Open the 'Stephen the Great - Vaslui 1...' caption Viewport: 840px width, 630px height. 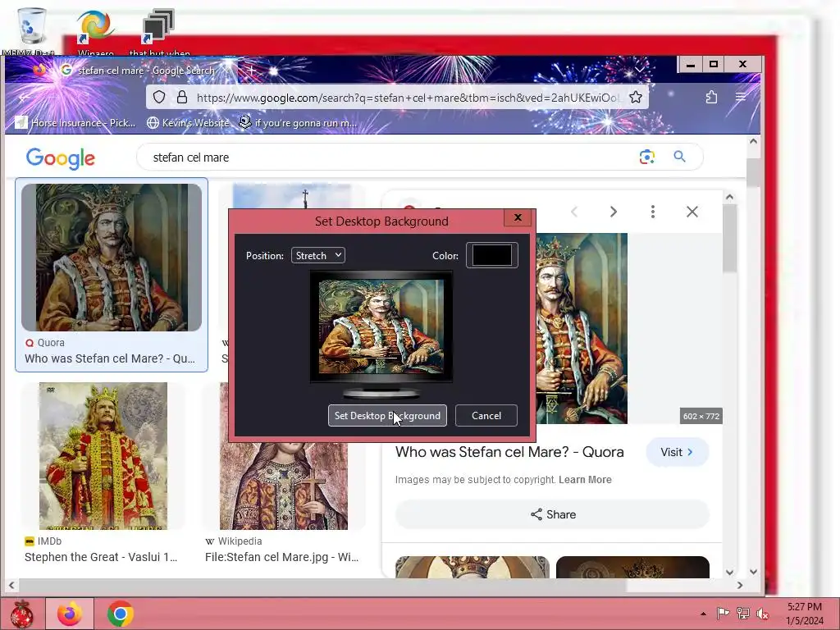(x=101, y=557)
